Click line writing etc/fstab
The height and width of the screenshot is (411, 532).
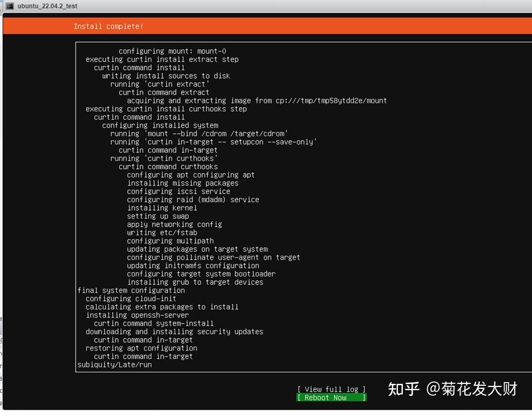coord(162,233)
